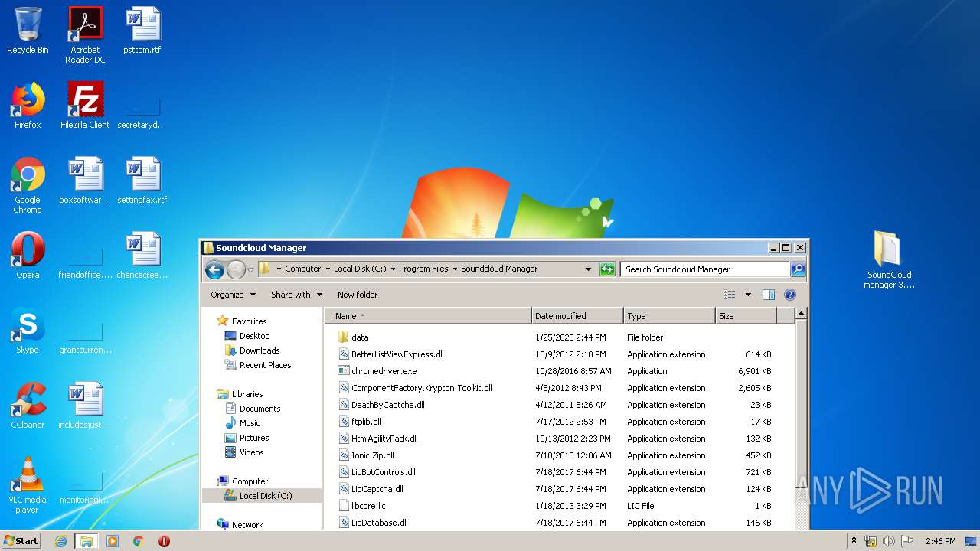
Task: Click the taskbar clock showing 2:46 PM
Action: click(940, 541)
